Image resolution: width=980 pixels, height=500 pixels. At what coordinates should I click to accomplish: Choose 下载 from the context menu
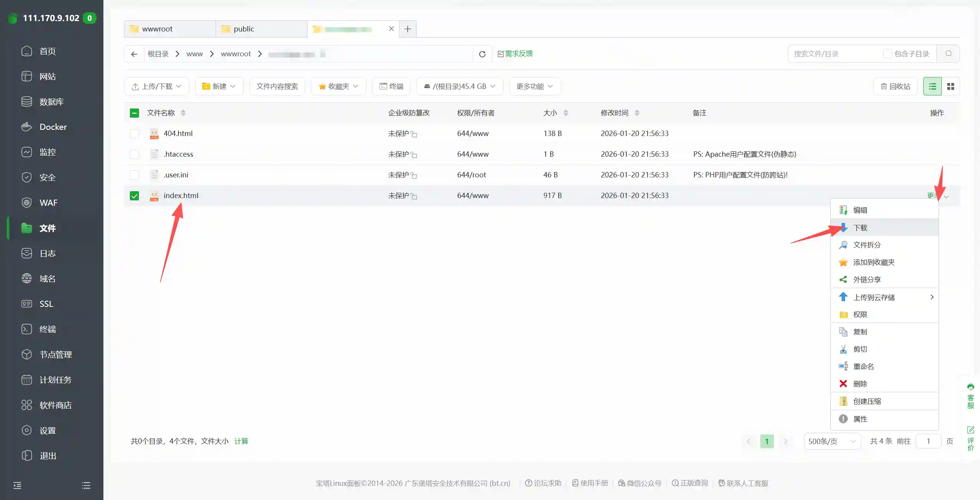[x=884, y=228]
